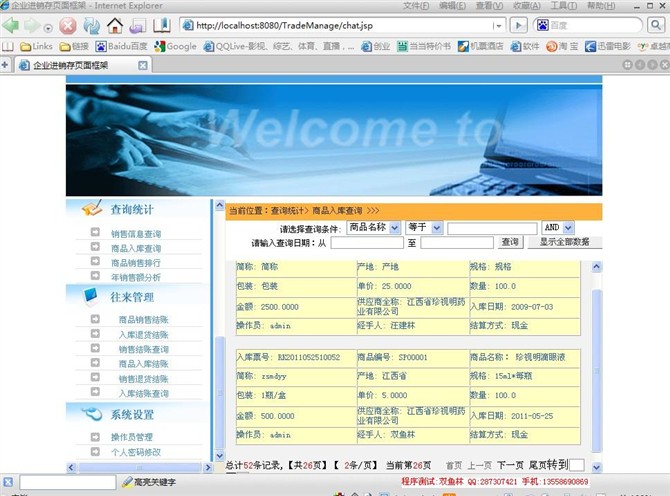
Task: Open the 文件(F) menu
Action: pyautogui.click(x=416, y=6)
